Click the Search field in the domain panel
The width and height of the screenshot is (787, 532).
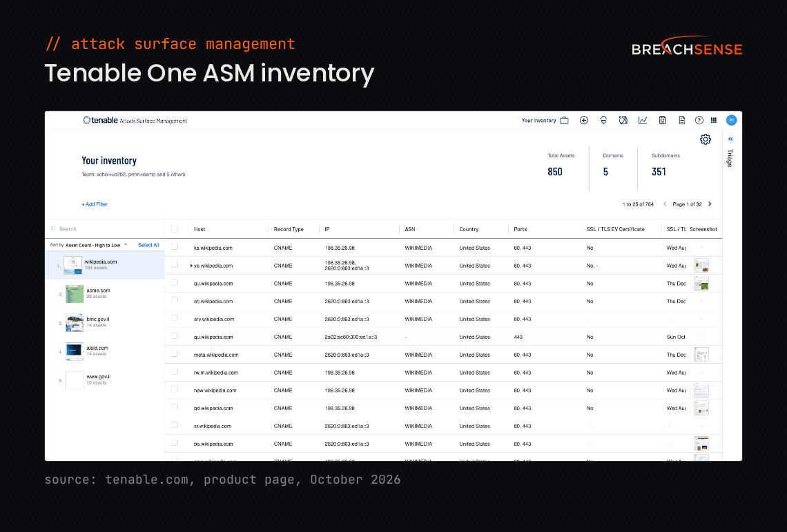click(106, 229)
